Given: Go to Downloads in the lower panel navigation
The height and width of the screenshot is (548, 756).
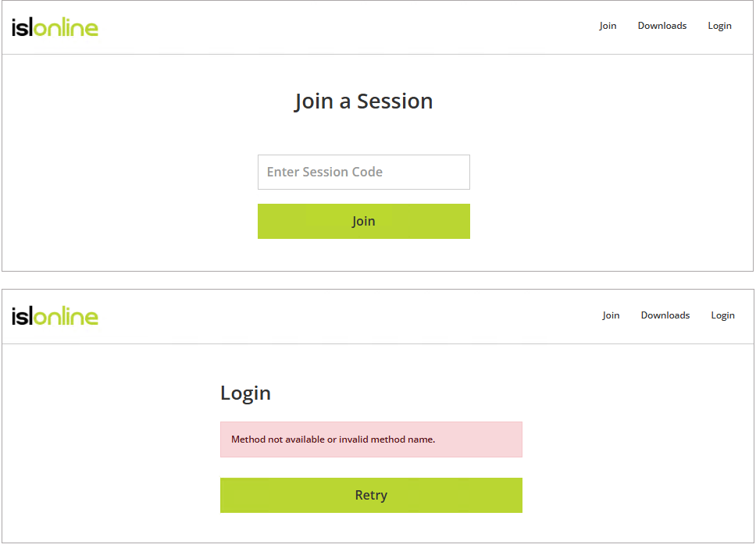Looking at the screenshot, I should pos(665,315).
